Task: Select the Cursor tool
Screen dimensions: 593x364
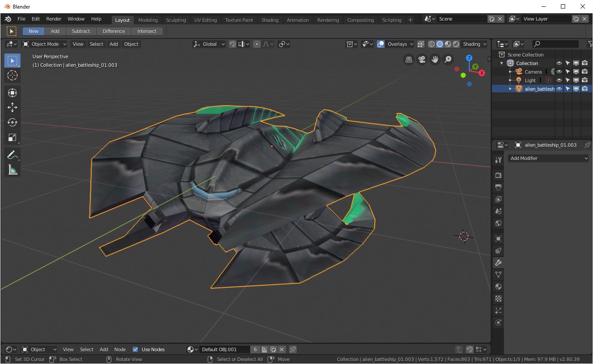Action: coord(12,76)
